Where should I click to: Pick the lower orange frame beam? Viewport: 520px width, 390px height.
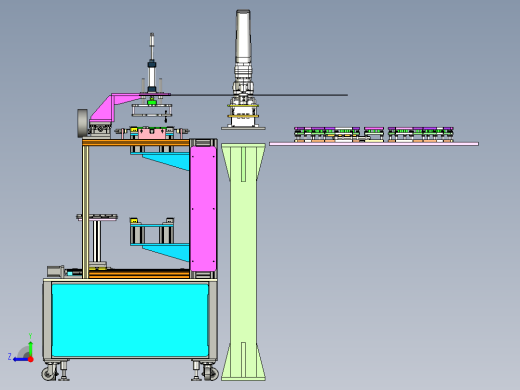(139, 274)
